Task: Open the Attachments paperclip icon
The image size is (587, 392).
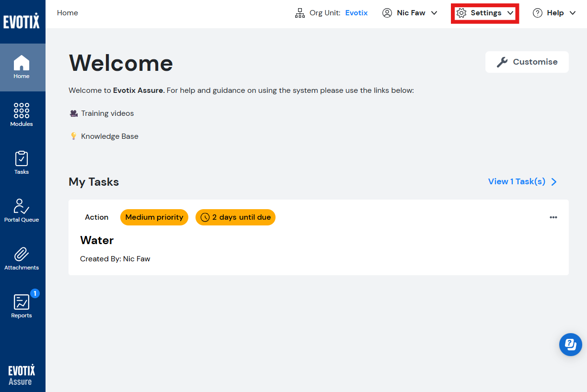Action: [x=22, y=254]
